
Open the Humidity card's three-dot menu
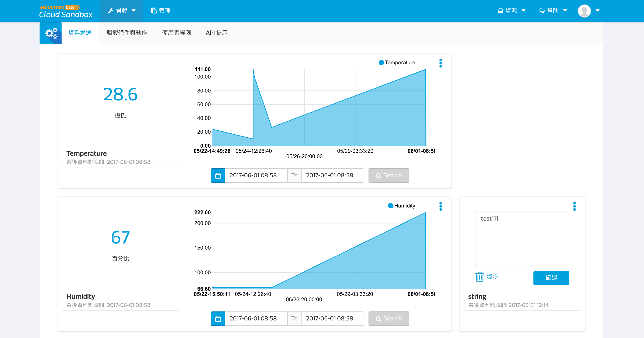click(440, 206)
